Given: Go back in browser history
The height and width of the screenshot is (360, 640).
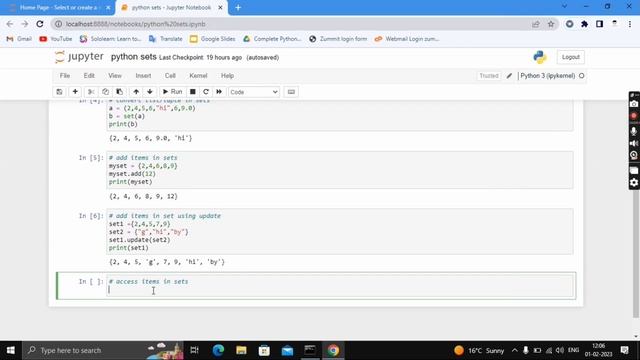Looking at the screenshot, I should click(10, 24).
